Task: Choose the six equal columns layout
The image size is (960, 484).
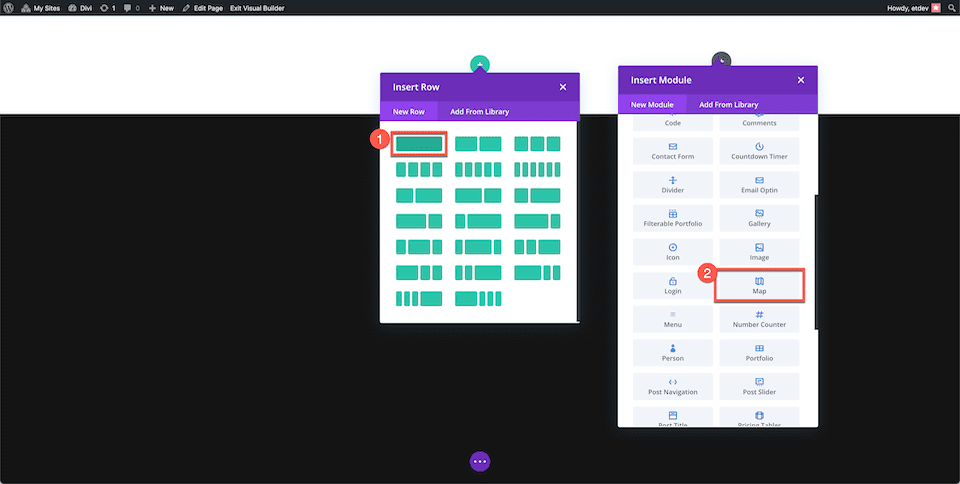Action: click(x=537, y=169)
